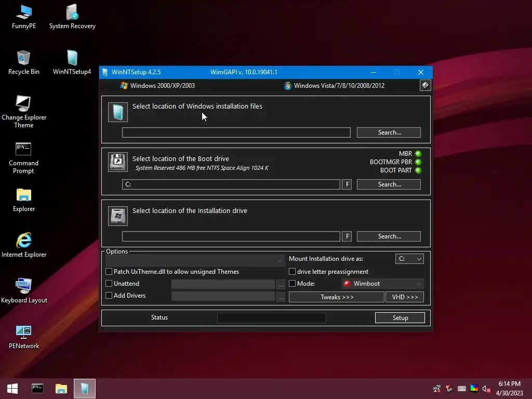Click the color display tray icon
Image resolution: width=532 pixels, height=399 pixels.
474,389
